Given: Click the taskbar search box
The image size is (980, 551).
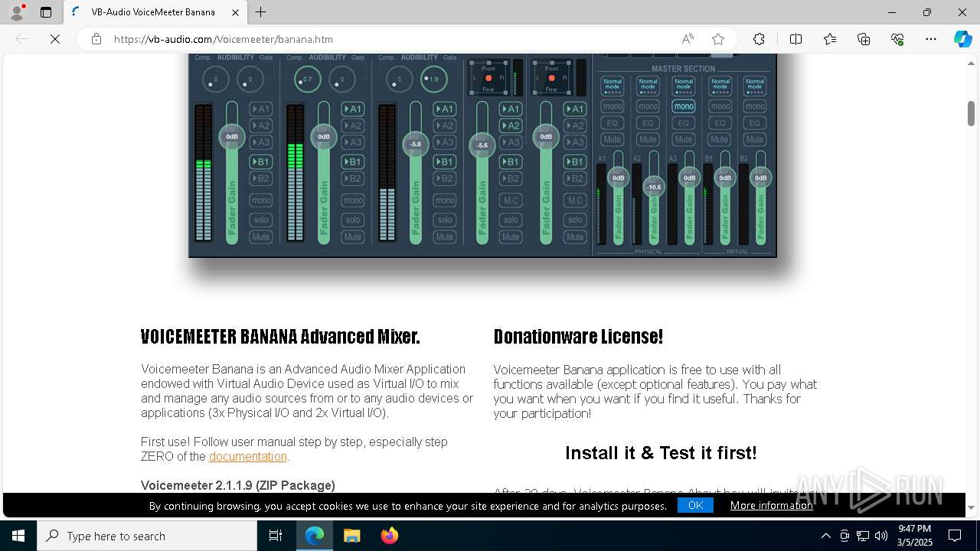Looking at the screenshot, I should tap(147, 536).
